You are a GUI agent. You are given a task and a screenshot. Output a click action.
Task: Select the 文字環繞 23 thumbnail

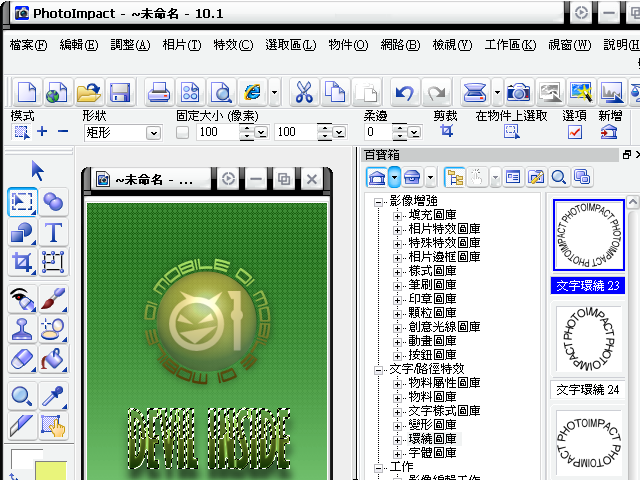tap(589, 235)
